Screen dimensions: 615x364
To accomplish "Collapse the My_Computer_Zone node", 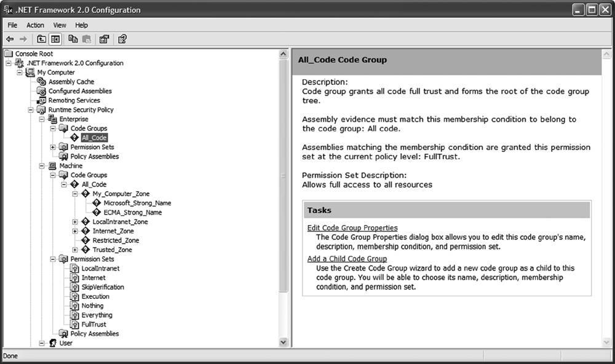I will pos(75,194).
